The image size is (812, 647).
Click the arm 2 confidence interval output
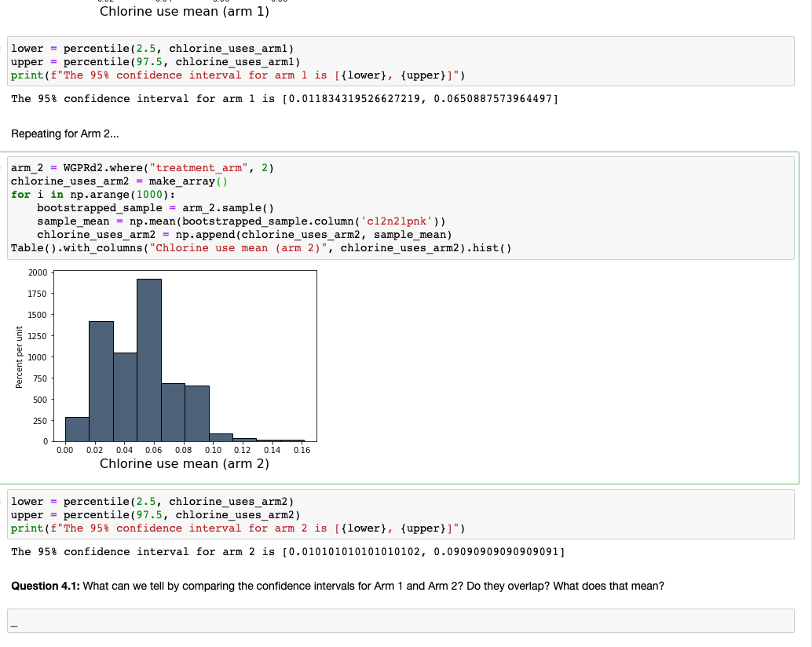coord(288,552)
